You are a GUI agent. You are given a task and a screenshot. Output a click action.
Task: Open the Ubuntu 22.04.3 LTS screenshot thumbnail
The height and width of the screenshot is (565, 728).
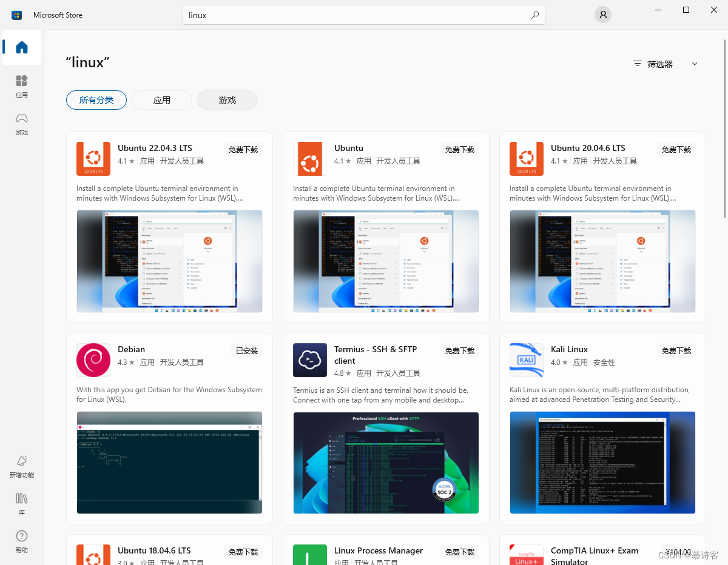coord(169,261)
